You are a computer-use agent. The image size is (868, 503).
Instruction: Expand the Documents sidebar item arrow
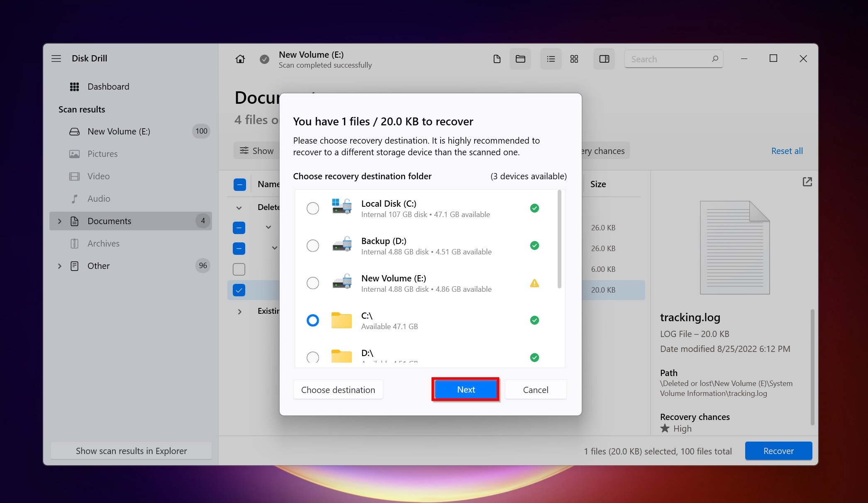59,221
